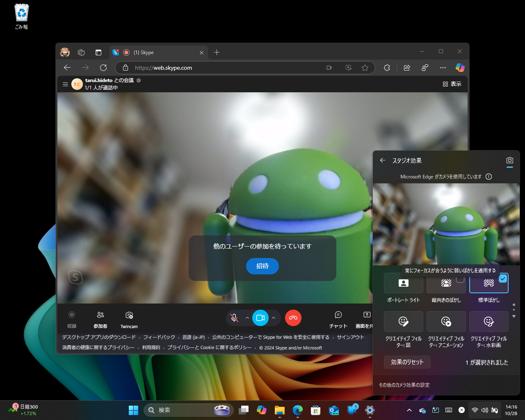Expand the camera options chevron
The height and width of the screenshot is (420, 525).
click(x=273, y=318)
